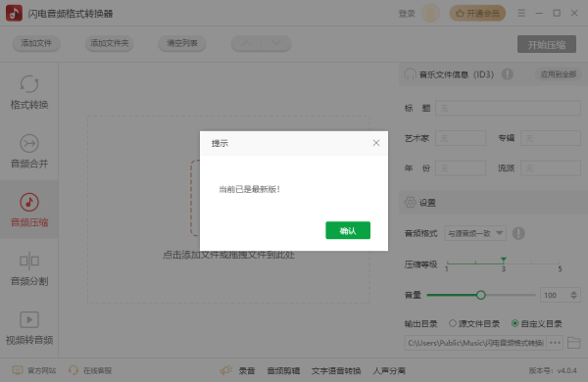The height and width of the screenshot is (382, 588).
Task: Focus the 艺术家 artist input field
Action: 461,138
